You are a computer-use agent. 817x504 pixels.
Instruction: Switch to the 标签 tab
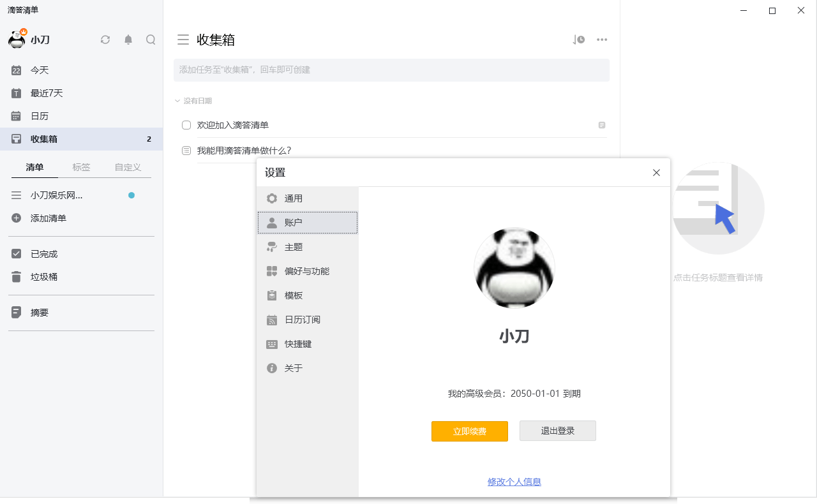pos(82,167)
